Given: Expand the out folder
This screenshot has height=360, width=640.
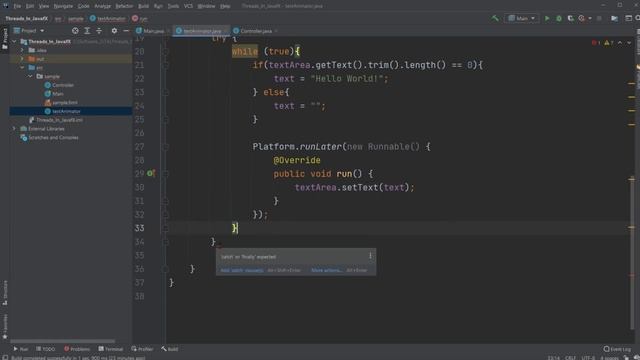Looking at the screenshot, I should click(x=22, y=59).
